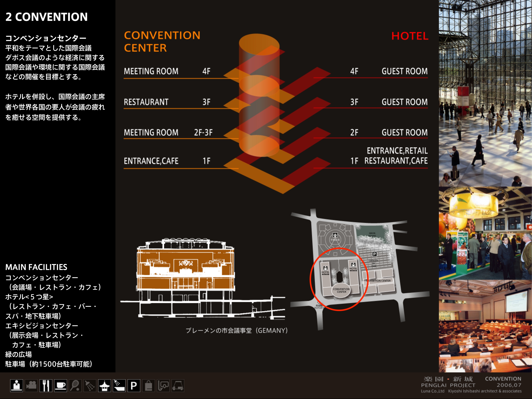Click the pavilion symbol atop the site map
532x399 pixels.
click(x=335, y=235)
